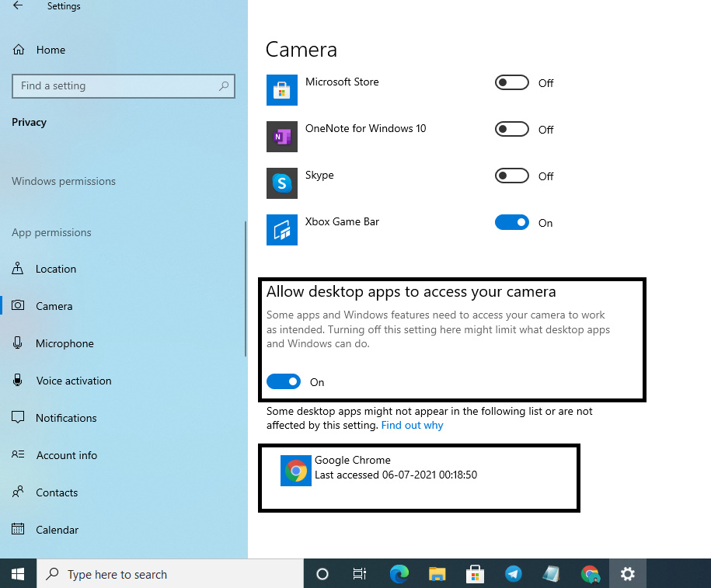Open the Find out why link
Screen dimensions: 711x588
(412, 425)
